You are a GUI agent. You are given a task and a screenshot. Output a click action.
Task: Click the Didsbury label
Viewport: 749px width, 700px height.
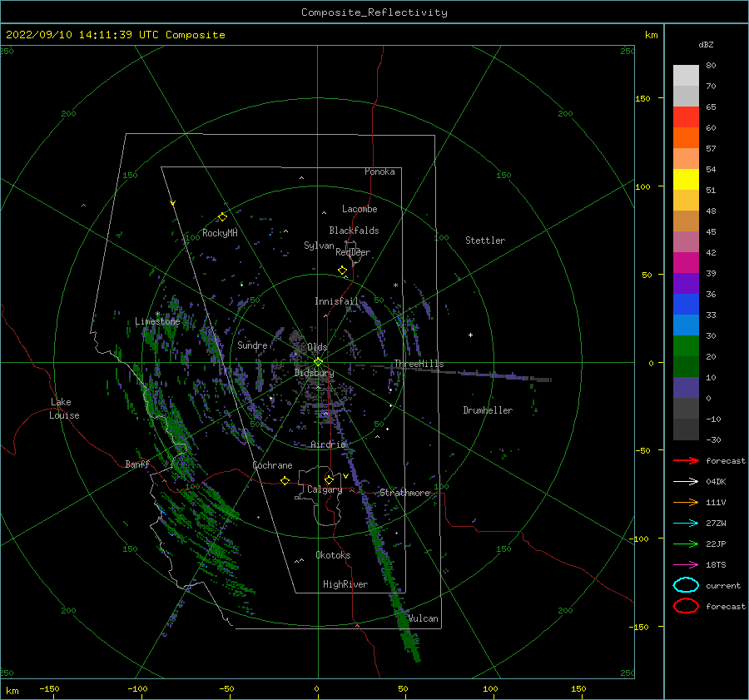(314, 373)
